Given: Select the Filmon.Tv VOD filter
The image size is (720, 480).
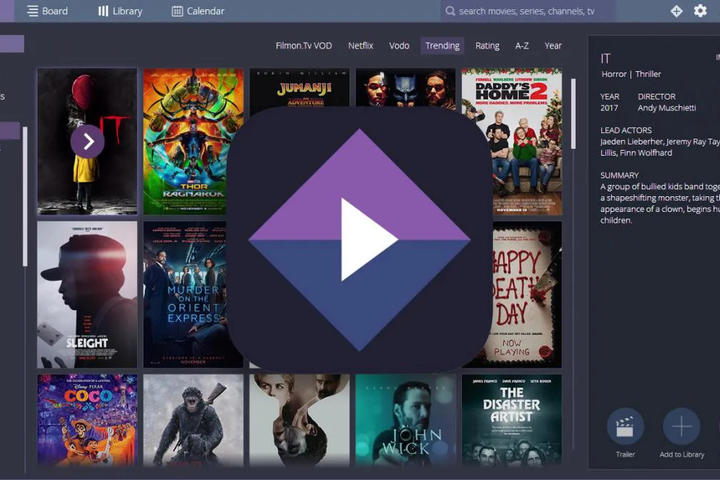Looking at the screenshot, I should [x=304, y=46].
